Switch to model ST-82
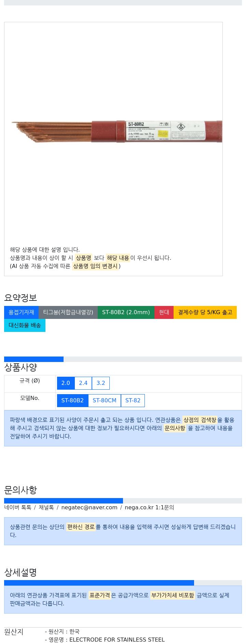The image size is (246, 644). click(133, 401)
